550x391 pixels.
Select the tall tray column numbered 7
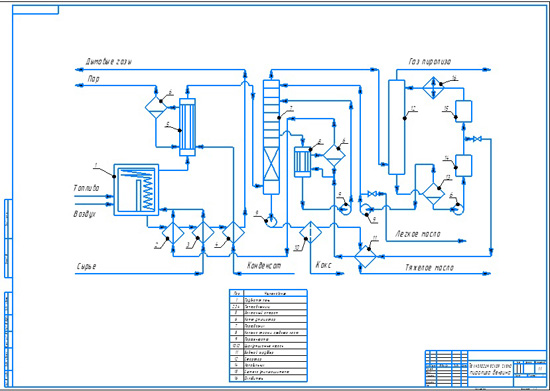coord(271,137)
